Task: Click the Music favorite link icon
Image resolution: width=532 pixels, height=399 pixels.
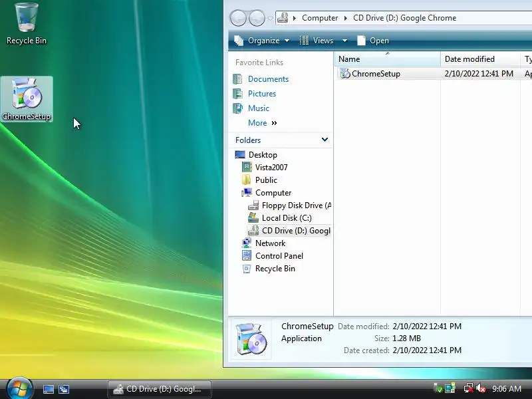Action: point(237,108)
